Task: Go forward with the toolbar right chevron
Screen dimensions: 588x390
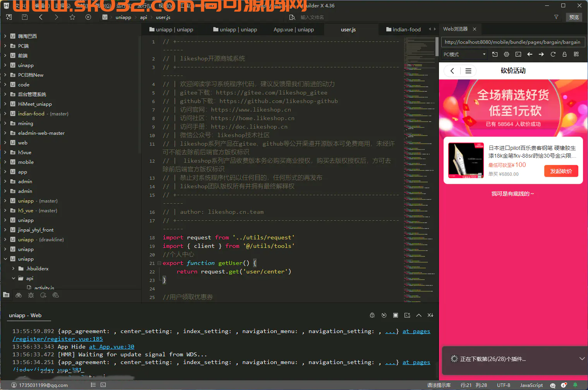Action: pyautogui.click(x=57, y=17)
